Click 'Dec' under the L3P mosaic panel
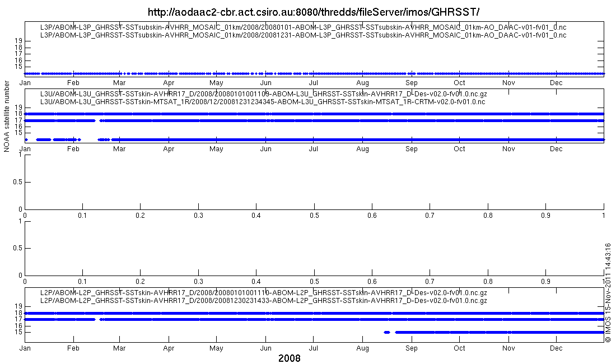Screen dimensions: 616x364 point(556,83)
